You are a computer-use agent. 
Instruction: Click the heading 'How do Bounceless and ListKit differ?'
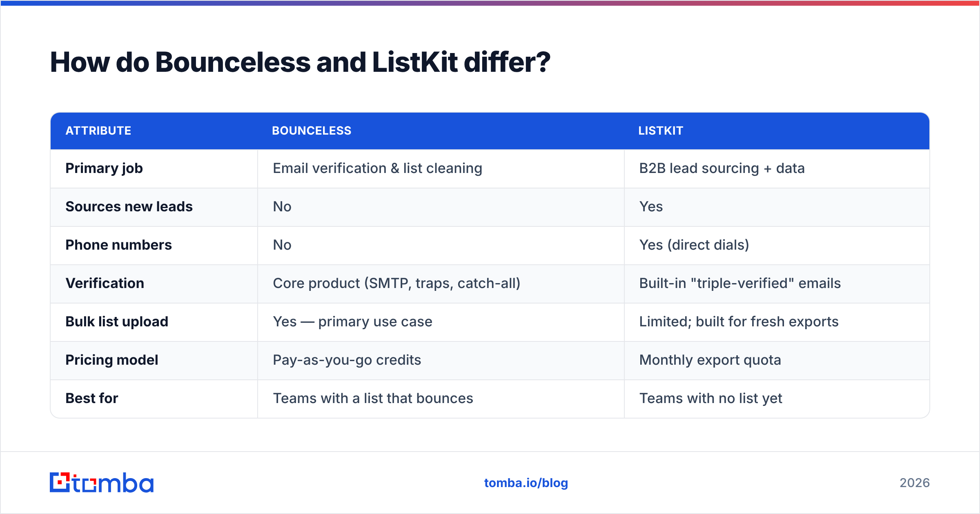(300, 62)
